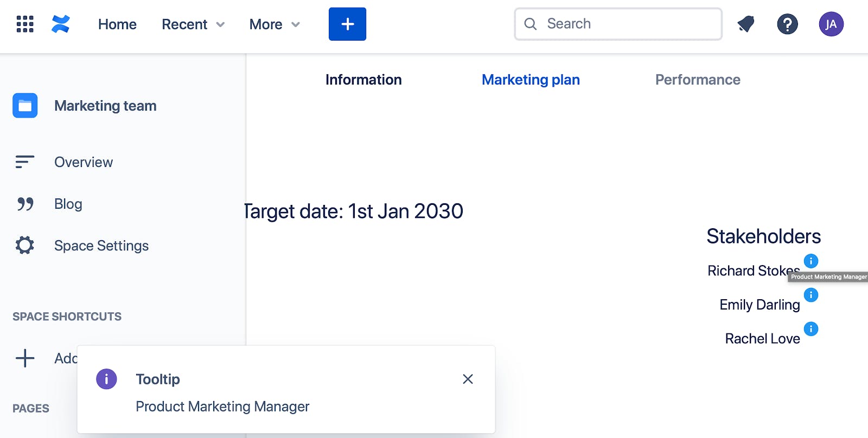Go to Home in the top navigation
This screenshot has width=868, height=438.
coord(117,24)
